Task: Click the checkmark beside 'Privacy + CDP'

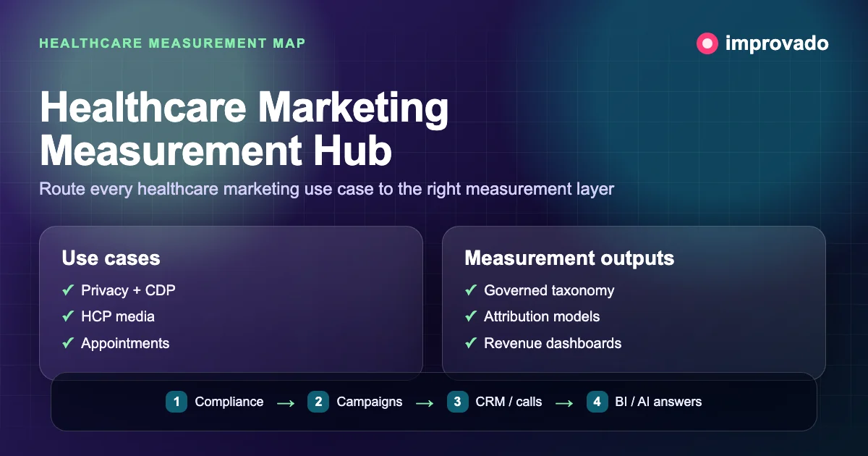Action: tap(68, 290)
